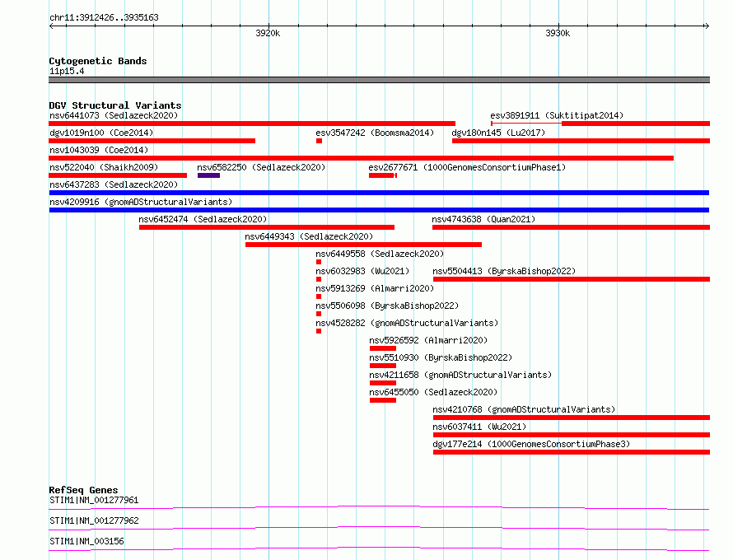
Task: Click the red bar under nsv1043039
Action: click(361, 158)
